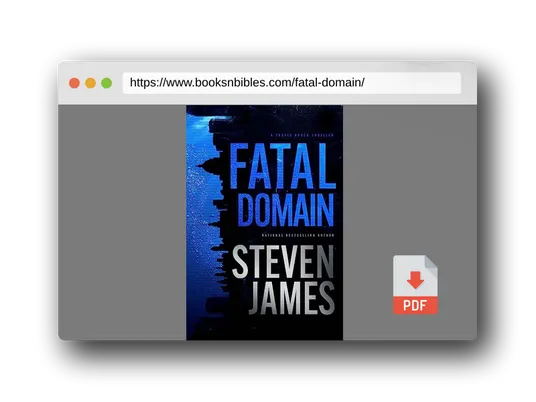
Task: Open the Fatal Domain book cover
Action: pyautogui.click(x=264, y=223)
